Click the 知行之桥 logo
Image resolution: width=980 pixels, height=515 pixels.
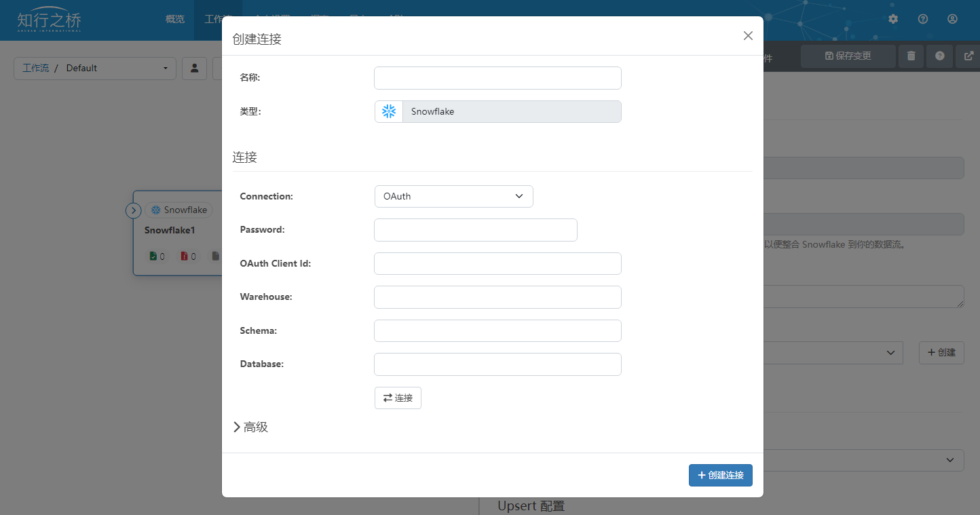(x=50, y=20)
